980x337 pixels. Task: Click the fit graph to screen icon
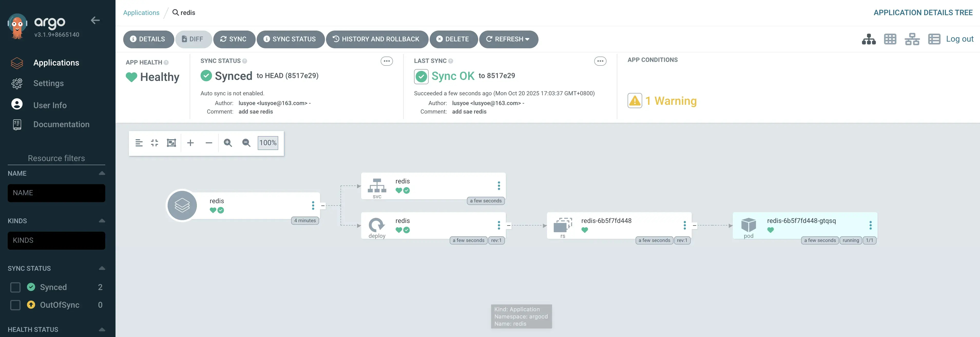[x=171, y=143]
